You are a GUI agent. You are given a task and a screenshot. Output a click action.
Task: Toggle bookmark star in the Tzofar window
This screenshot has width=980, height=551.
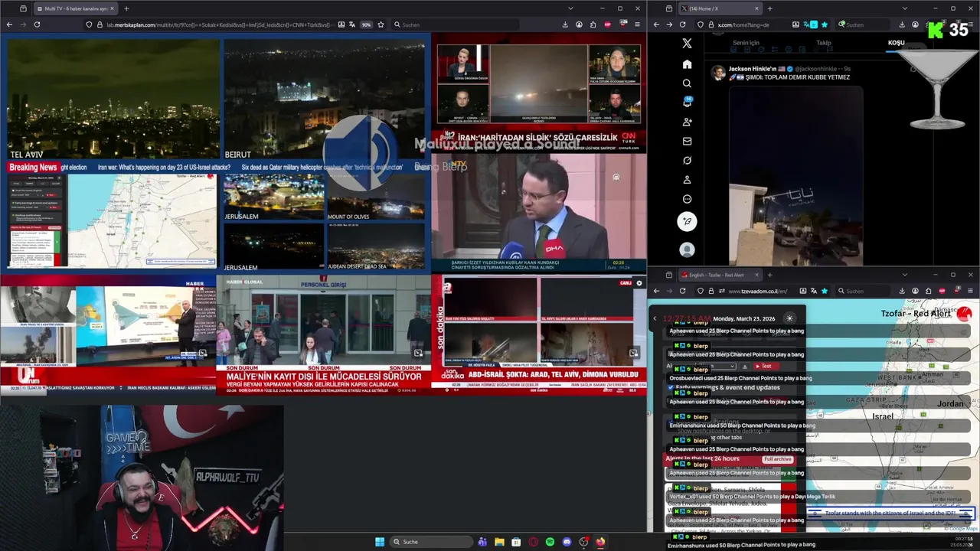(x=825, y=291)
